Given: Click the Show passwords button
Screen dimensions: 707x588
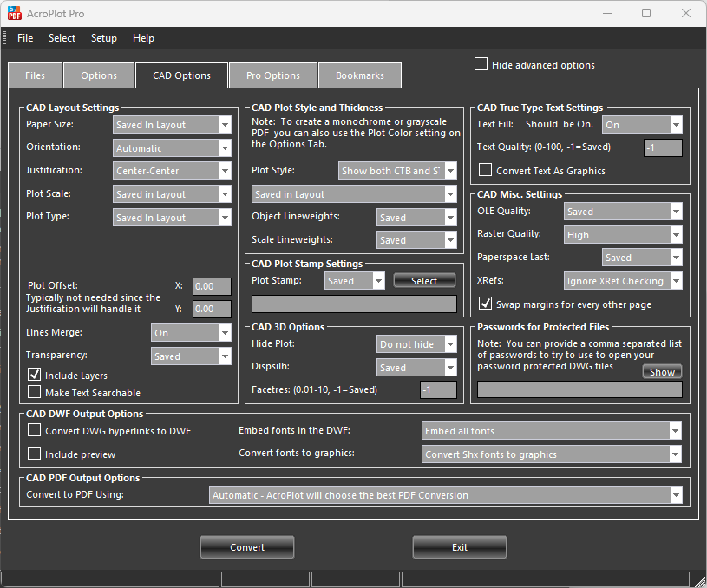Looking at the screenshot, I should (662, 372).
